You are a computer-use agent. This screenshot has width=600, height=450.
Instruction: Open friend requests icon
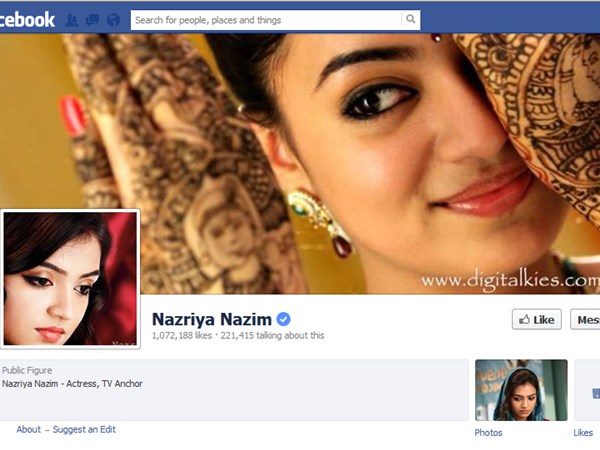72,20
